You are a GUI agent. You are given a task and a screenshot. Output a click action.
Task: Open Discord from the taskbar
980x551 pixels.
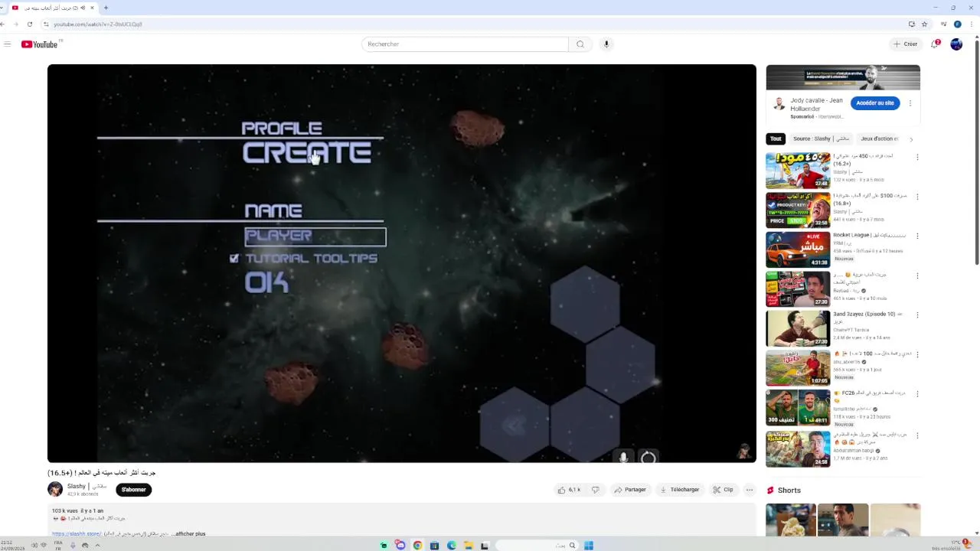[x=400, y=546]
